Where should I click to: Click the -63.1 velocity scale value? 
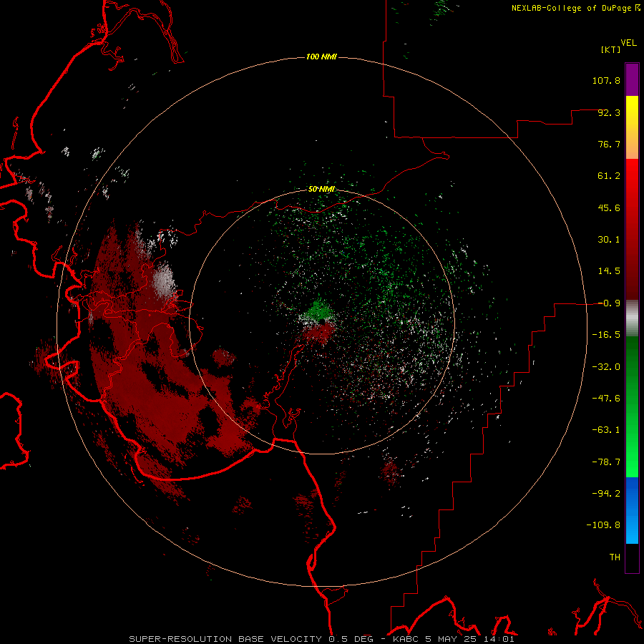coord(606,430)
